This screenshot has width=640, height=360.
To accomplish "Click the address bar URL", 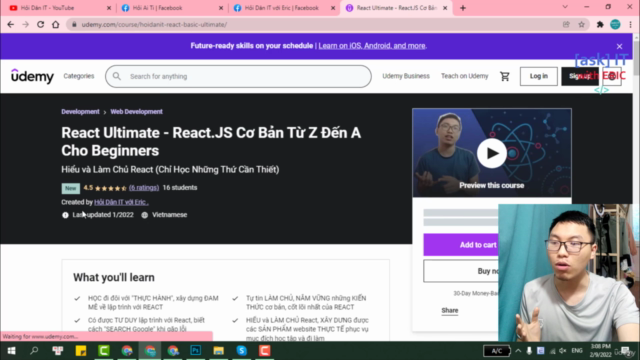I will pos(154,24).
